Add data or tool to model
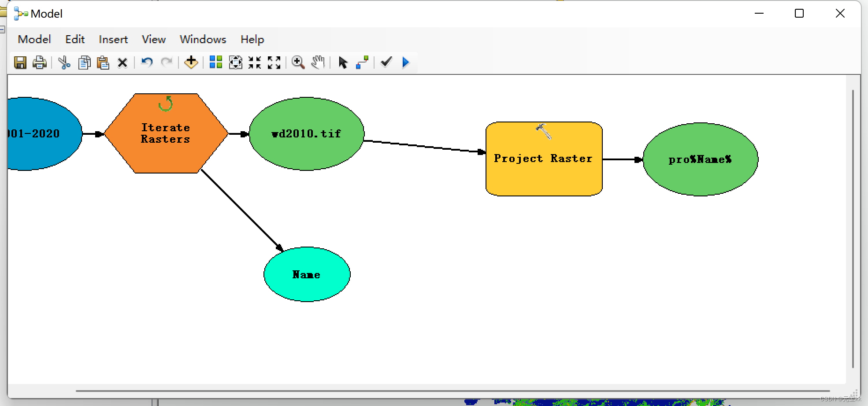Screen dimensions: 868x406 tap(191, 62)
